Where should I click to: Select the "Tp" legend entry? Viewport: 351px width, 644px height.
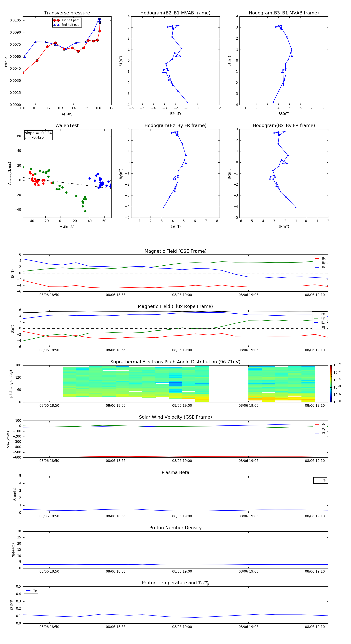[31, 591]
